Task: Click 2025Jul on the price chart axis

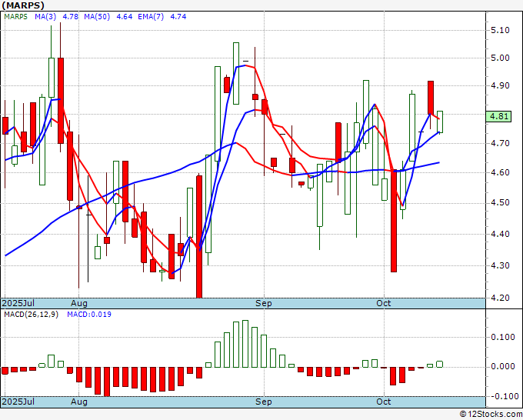Action: pyautogui.click(x=18, y=303)
